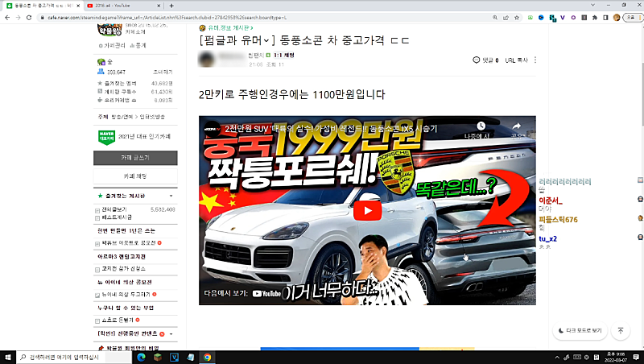Image resolution: width=644 pixels, height=364 pixels.
Task: Play the embedded YouTube video
Action: click(x=368, y=211)
